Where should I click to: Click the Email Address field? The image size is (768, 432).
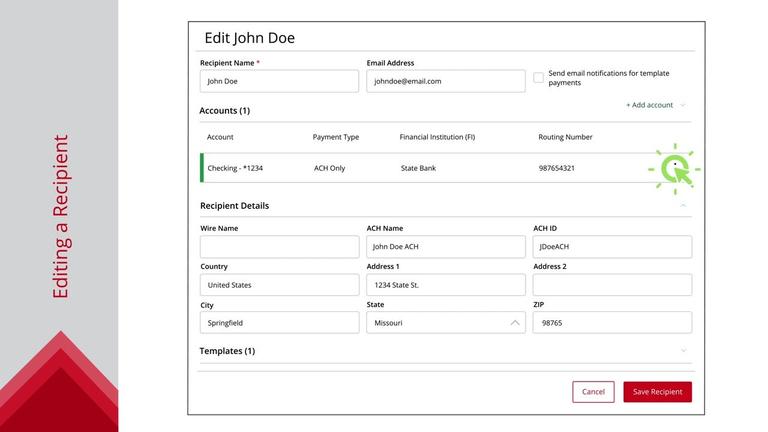(446, 81)
